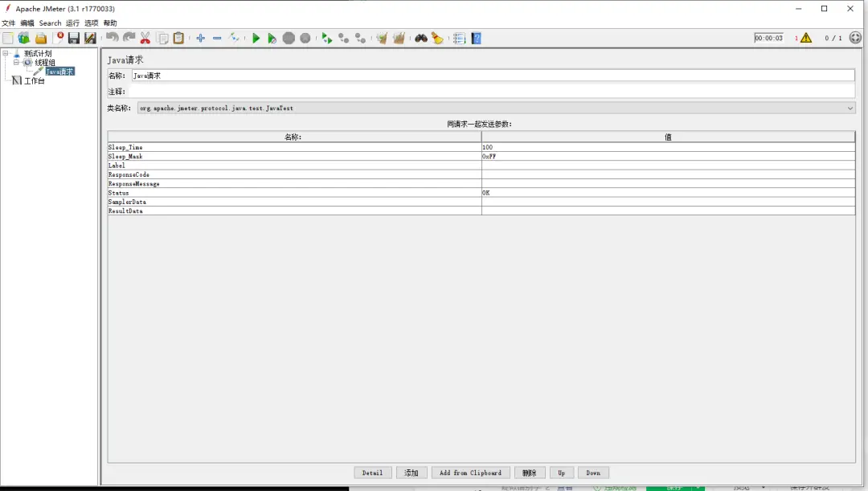Open the Templates icon in toolbar

click(24, 39)
